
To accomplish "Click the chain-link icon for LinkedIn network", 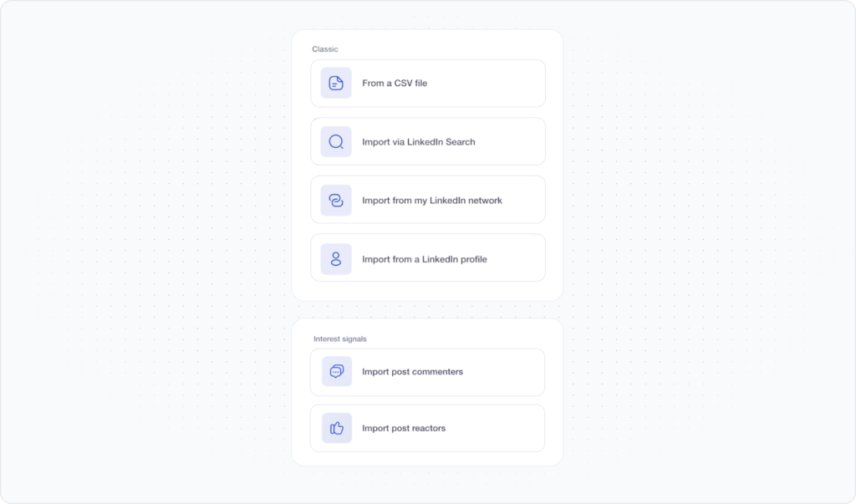I will [x=336, y=201].
